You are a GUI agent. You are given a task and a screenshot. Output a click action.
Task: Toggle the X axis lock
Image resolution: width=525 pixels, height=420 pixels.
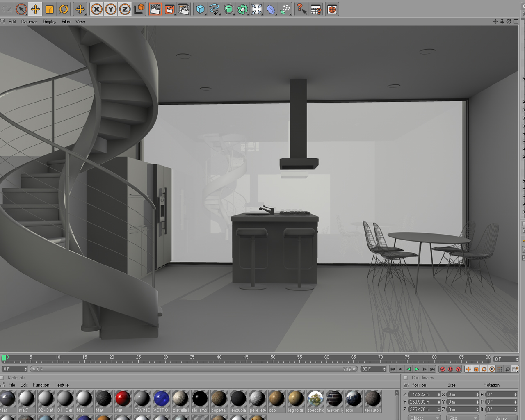coord(96,9)
